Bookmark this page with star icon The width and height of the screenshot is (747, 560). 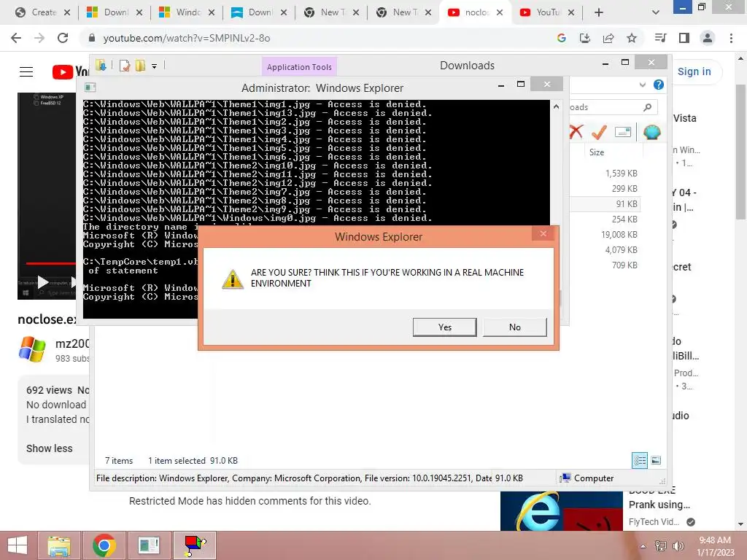(632, 38)
